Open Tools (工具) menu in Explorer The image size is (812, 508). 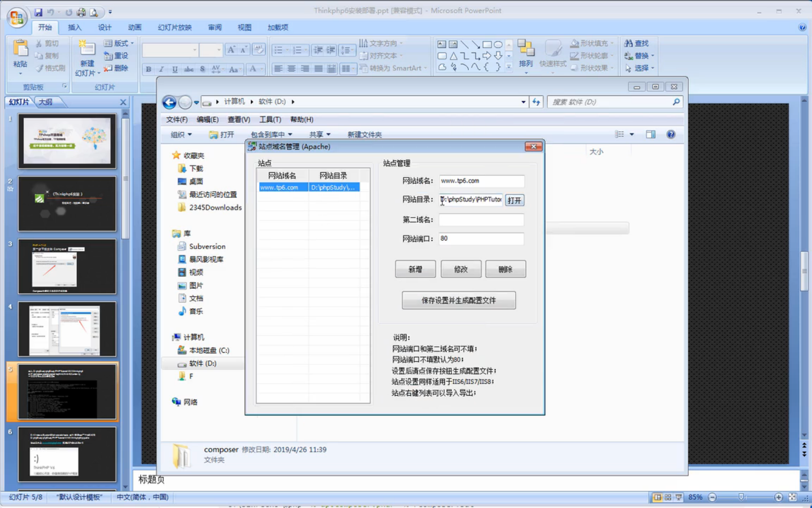click(x=270, y=120)
